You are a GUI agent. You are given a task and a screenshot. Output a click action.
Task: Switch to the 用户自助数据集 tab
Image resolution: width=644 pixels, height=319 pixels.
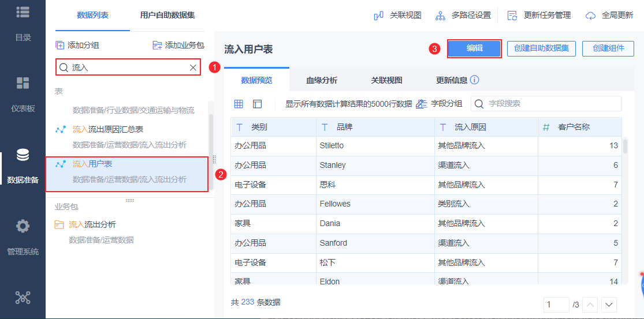point(167,16)
